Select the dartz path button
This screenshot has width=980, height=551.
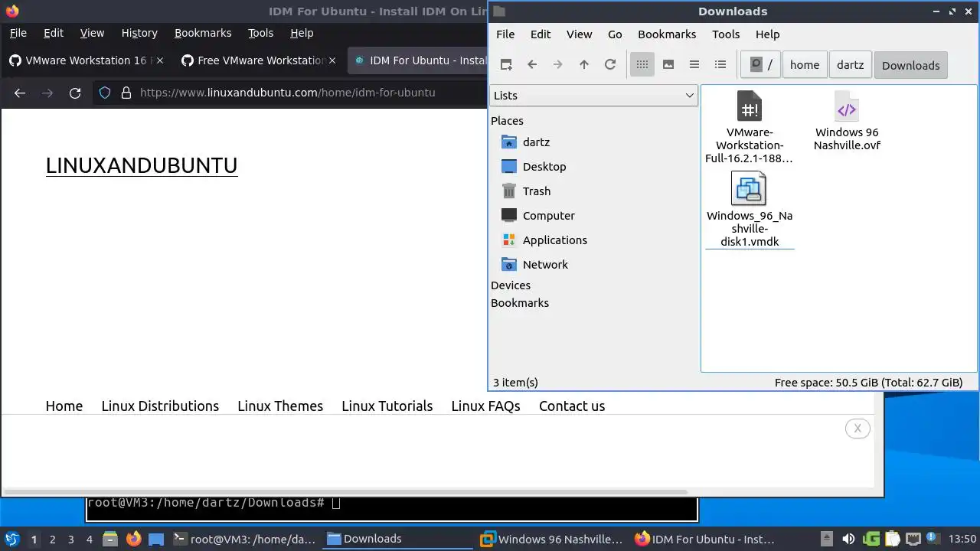(850, 65)
